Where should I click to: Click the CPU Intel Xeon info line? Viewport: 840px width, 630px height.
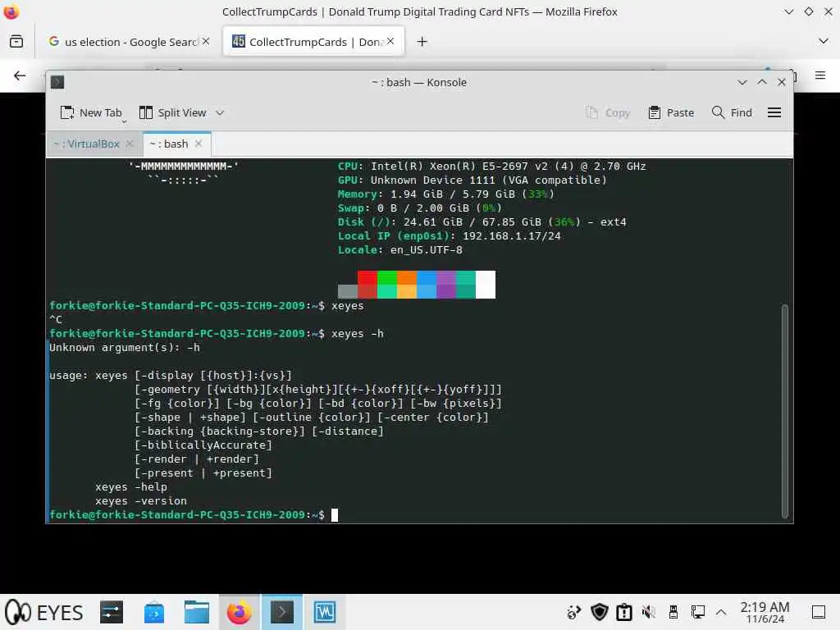pyautogui.click(x=492, y=167)
